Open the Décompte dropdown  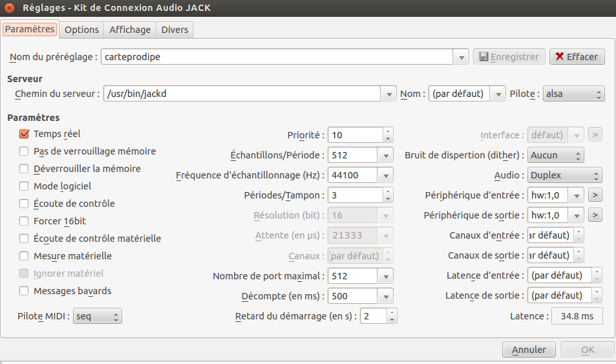pyautogui.click(x=385, y=296)
